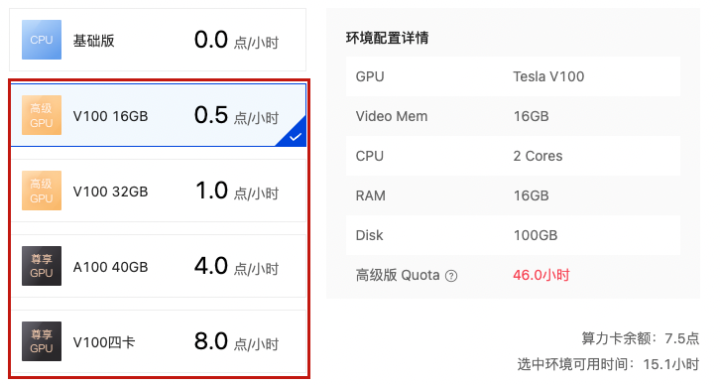Click the 8.0 点/小时 price
The height and width of the screenshot is (385, 720).
coord(236,341)
